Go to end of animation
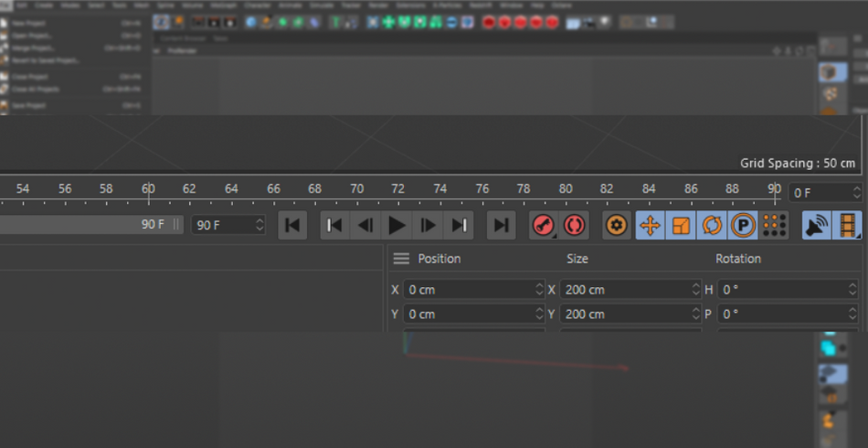This screenshot has height=448, width=868. pos(501,226)
